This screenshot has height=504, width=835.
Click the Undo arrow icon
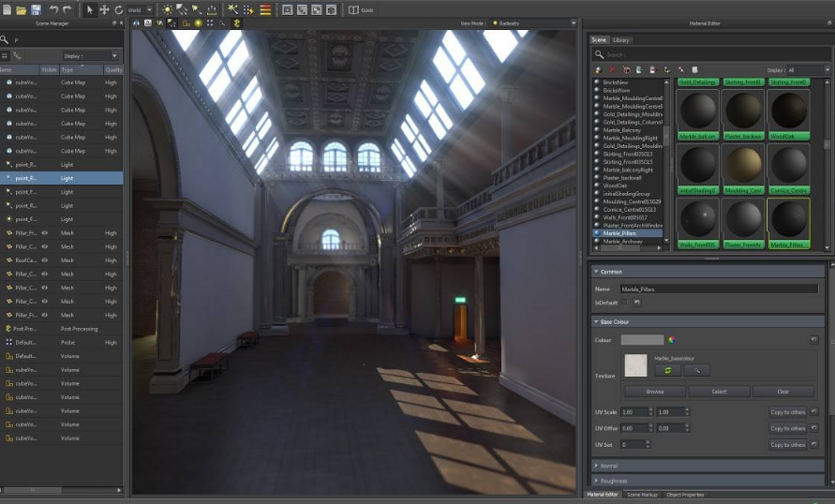tap(53, 9)
